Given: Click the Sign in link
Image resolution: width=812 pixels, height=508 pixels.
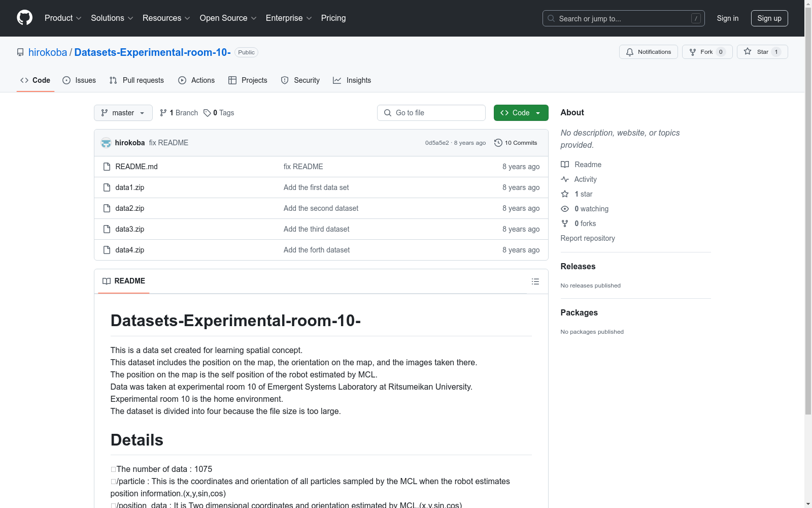Looking at the screenshot, I should point(728,18).
